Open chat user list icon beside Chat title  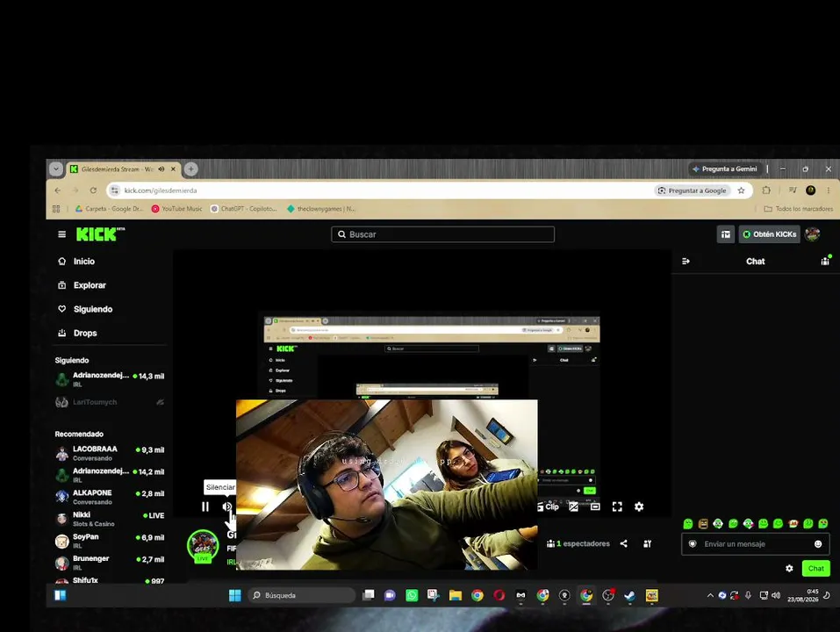[x=825, y=262]
